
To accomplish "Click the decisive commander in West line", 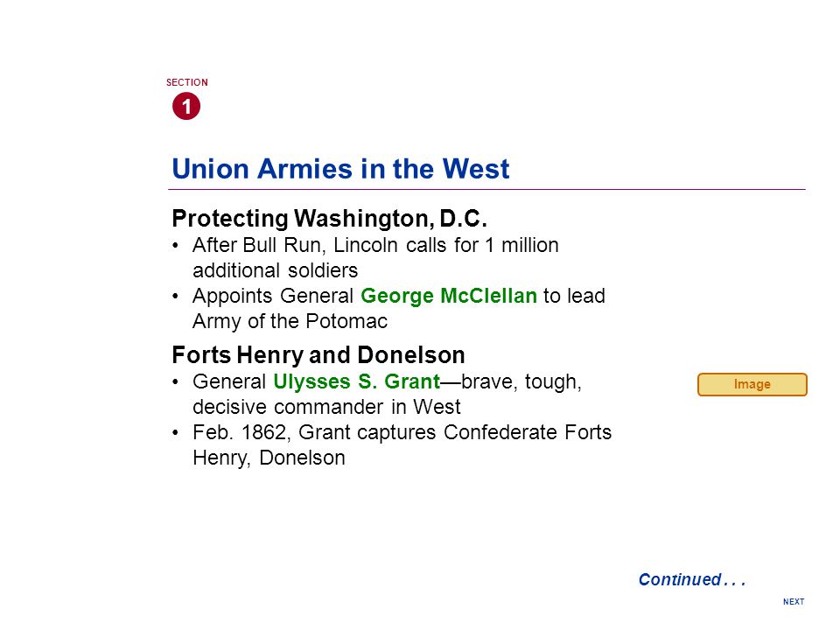I will pyautogui.click(x=326, y=407).
